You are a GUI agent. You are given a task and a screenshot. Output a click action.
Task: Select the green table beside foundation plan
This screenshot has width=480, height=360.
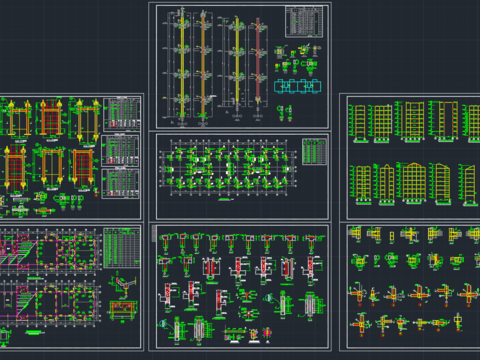coord(314,152)
